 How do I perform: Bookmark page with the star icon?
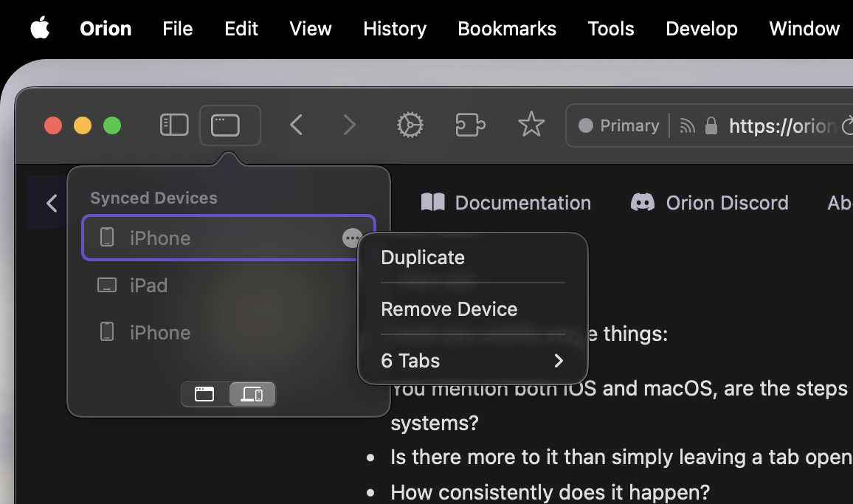(x=531, y=125)
